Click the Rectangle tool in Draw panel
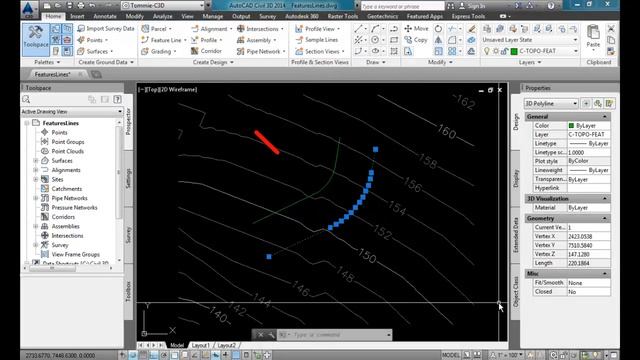The image size is (640, 360). 394,40
